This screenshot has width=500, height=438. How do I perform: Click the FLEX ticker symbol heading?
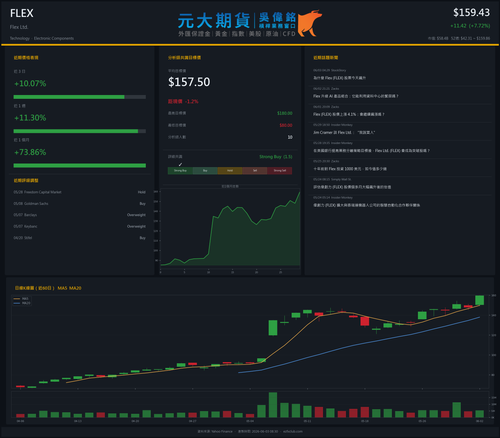pyautogui.click(x=22, y=13)
